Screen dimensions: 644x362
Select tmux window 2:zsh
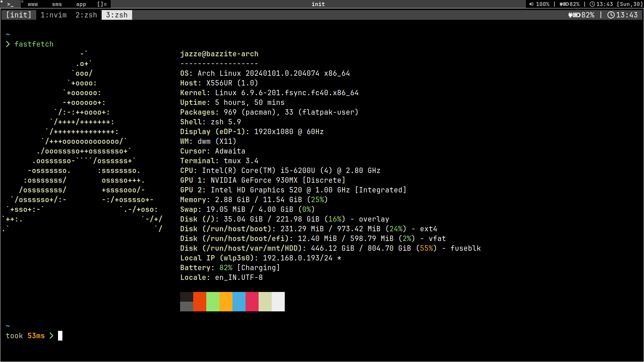(x=86, y=15)
